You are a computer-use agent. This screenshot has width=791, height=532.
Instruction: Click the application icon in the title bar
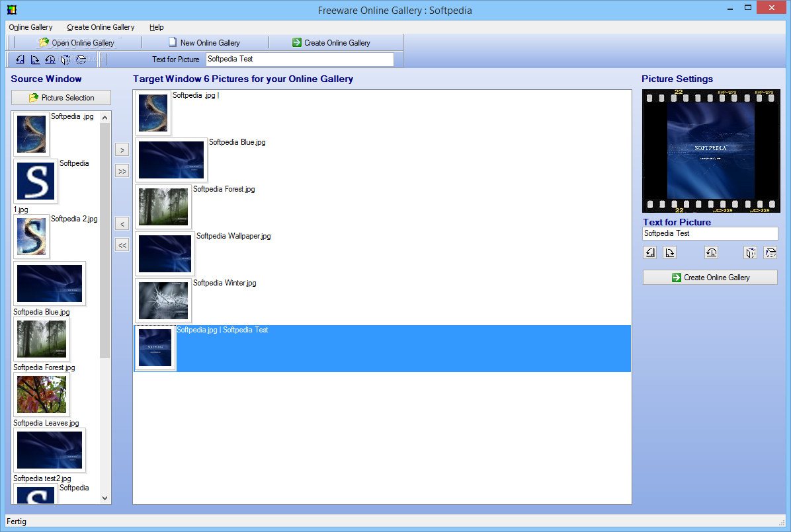tap(11, 10)
